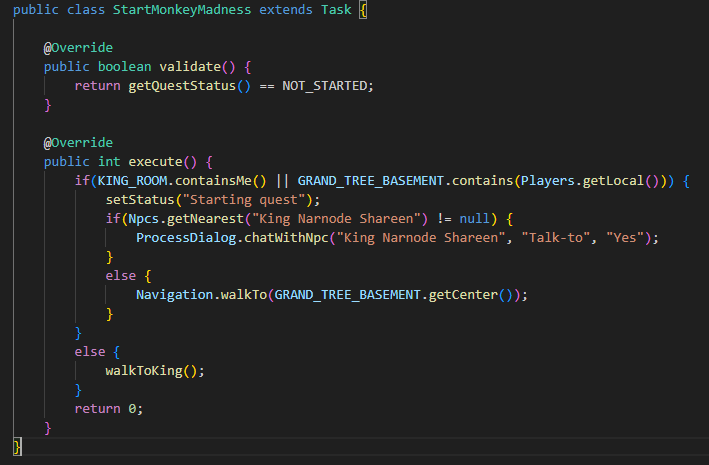Click the 'null' keyword
Viewport: 709px width, 465px height.
(474, 219)
